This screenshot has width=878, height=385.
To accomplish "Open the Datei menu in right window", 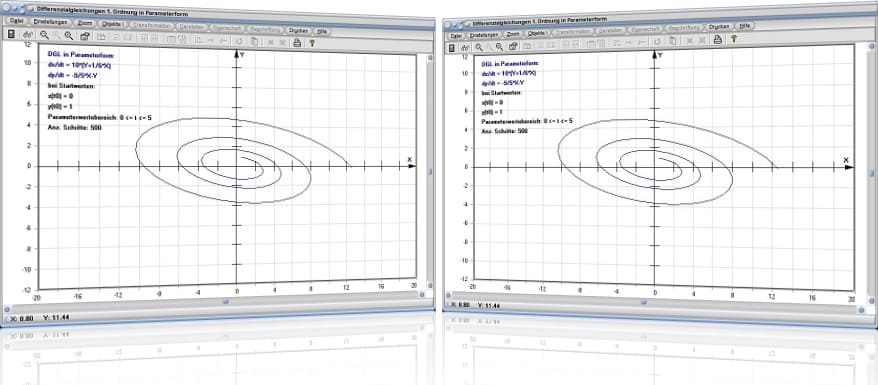I will [456, 36].
